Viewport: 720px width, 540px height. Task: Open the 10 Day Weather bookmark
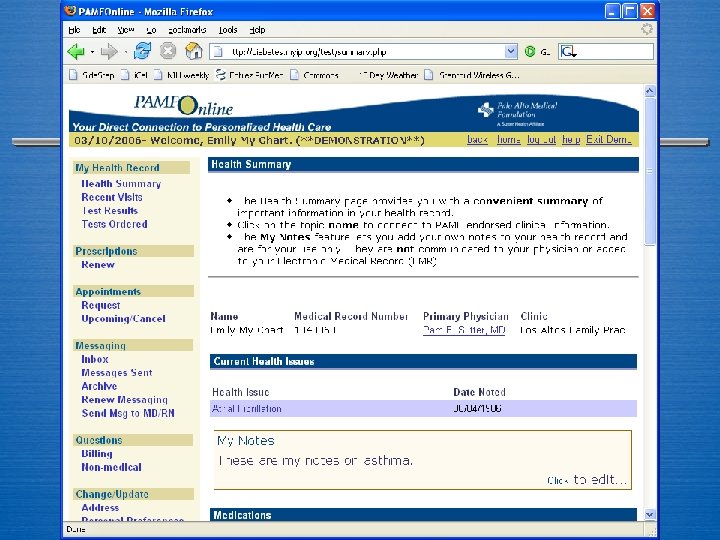pos(388,75)
